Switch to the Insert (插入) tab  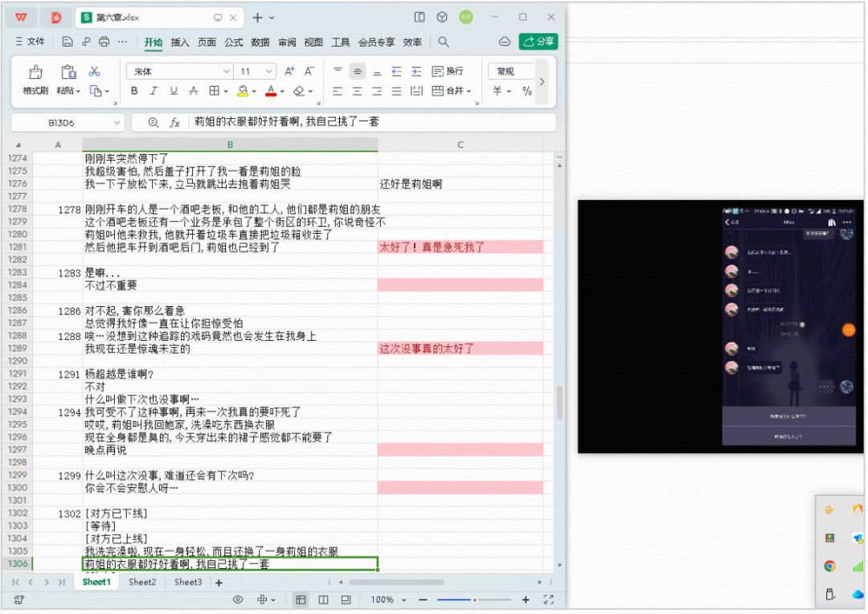point(180,42)
